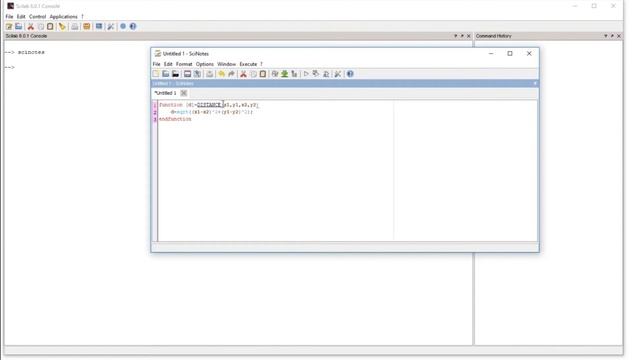This screenshot has height=360, width=640.
Task: Click the Open file icon in SciNotes toolbar
Action: coord(165,74)
